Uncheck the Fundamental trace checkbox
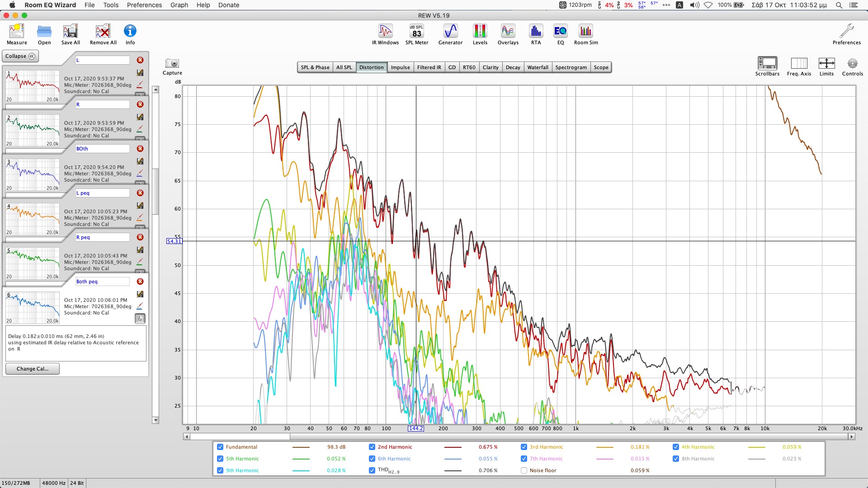 220,447
